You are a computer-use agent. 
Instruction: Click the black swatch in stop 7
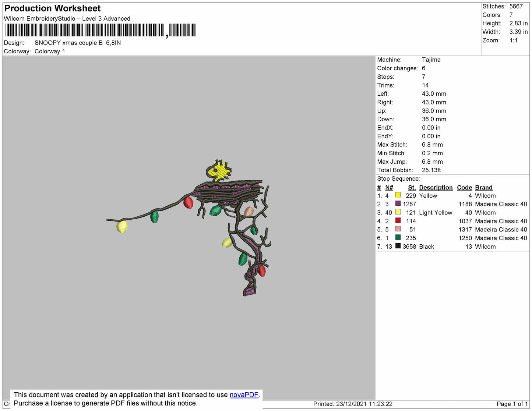398,246
